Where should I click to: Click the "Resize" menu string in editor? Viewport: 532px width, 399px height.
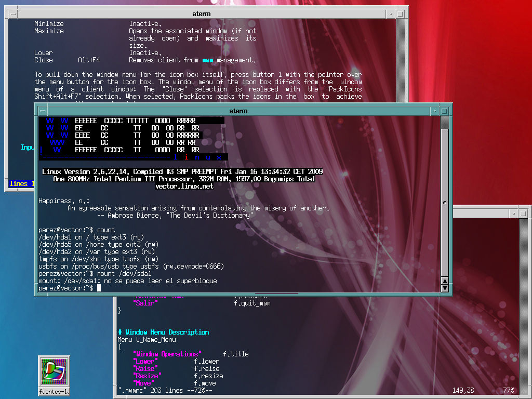(147, 376)
